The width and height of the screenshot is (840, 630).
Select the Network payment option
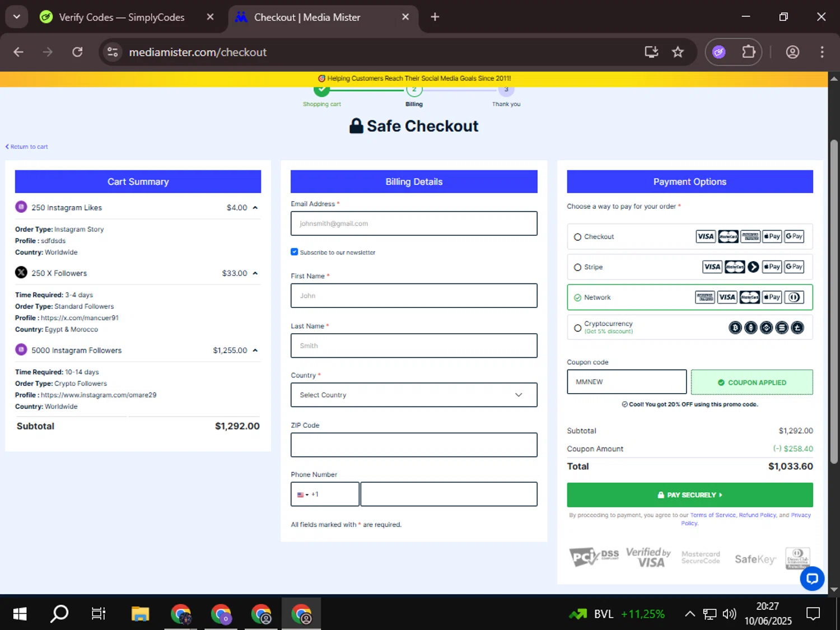[x=689, y=297]
